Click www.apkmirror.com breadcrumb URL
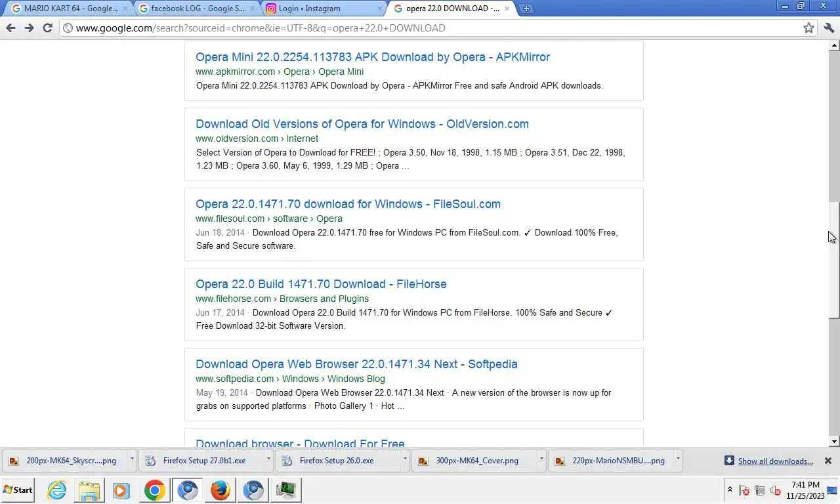This screenshot has width=840, height=504. (279, 72)
